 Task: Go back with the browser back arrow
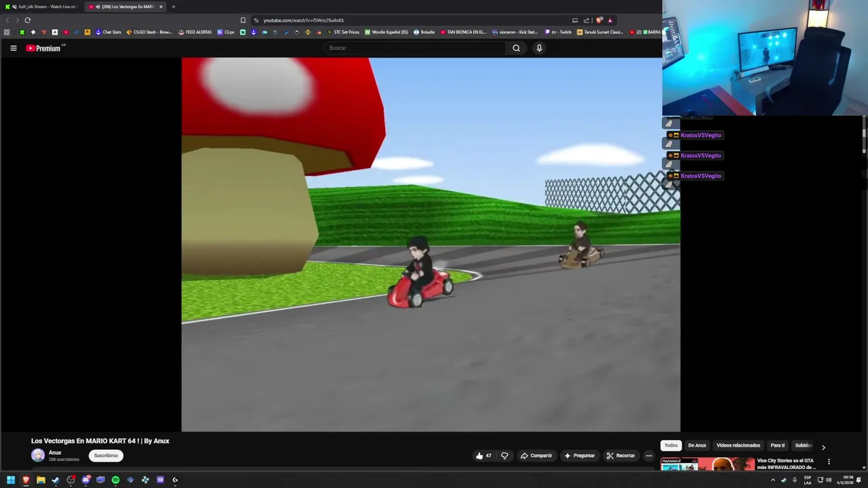pyautogui.click(x=7, y=20)
